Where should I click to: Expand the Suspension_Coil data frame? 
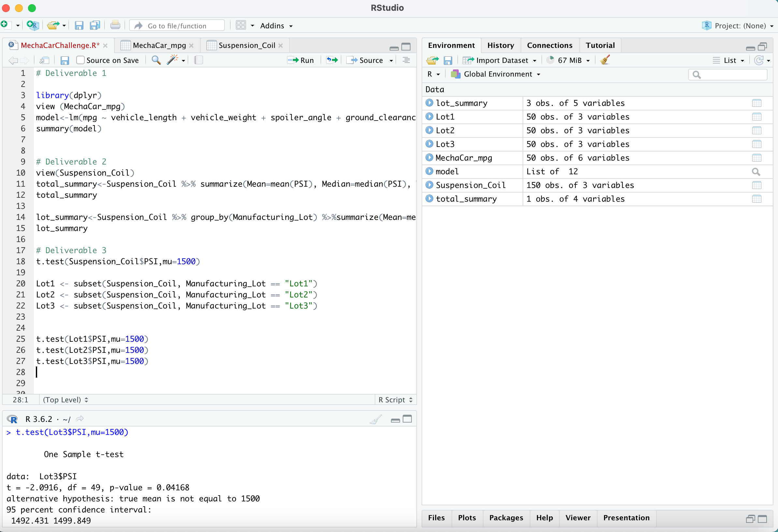pos(429,185)
